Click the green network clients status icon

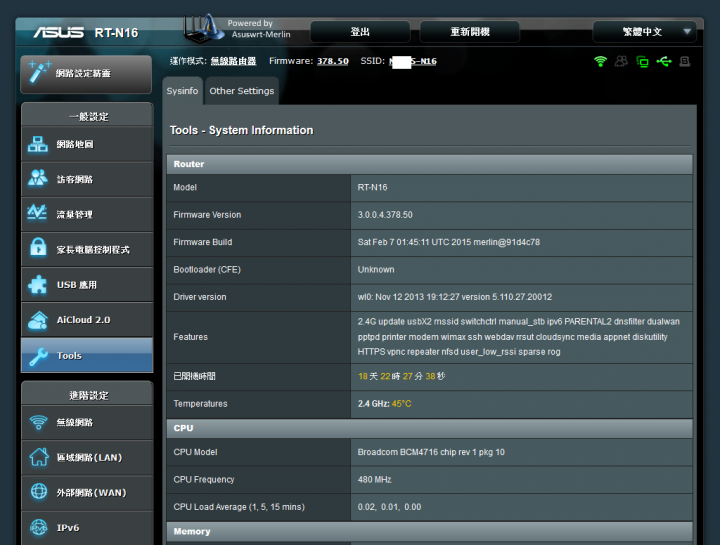point(642,62)
